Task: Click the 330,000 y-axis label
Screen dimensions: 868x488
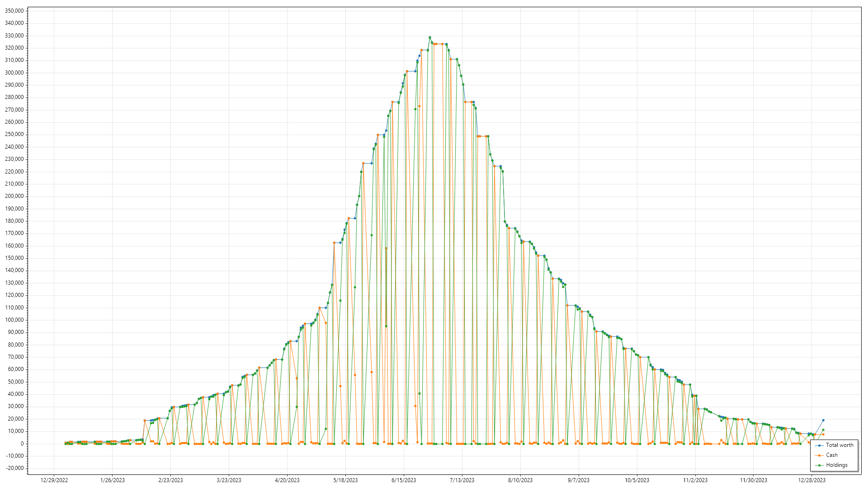Action: 14,36
